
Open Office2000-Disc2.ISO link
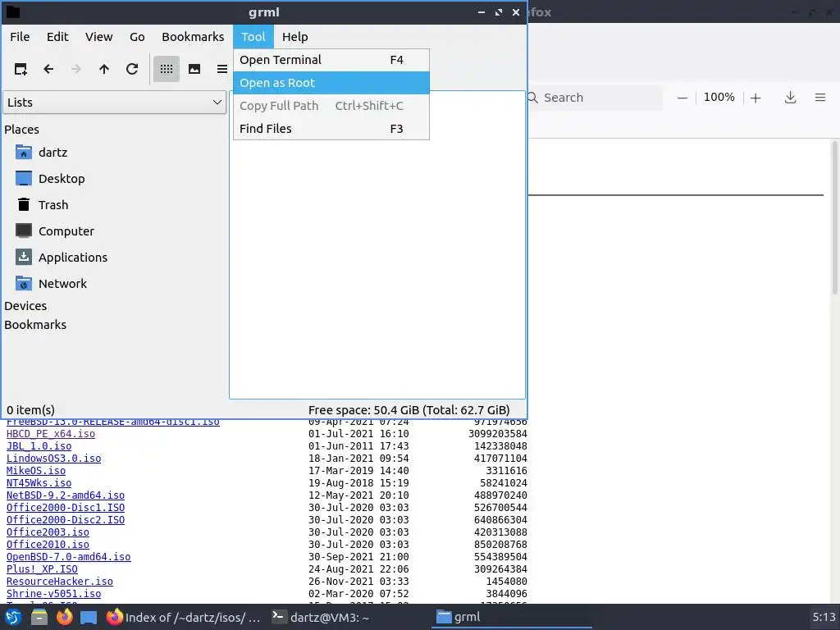coord(66,520)
